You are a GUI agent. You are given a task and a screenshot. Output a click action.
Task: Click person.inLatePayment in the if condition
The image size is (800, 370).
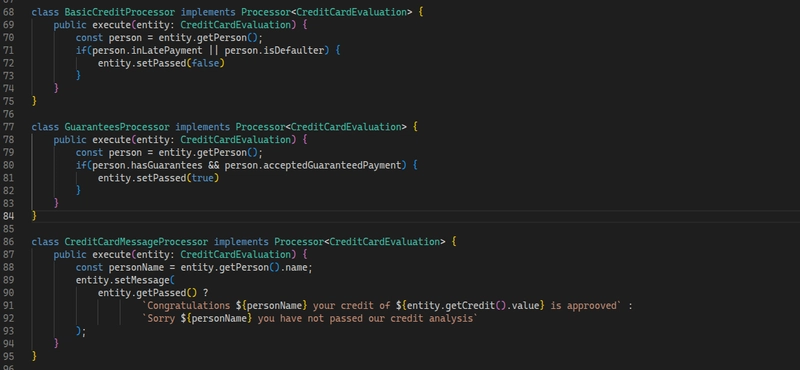[147, 50]
